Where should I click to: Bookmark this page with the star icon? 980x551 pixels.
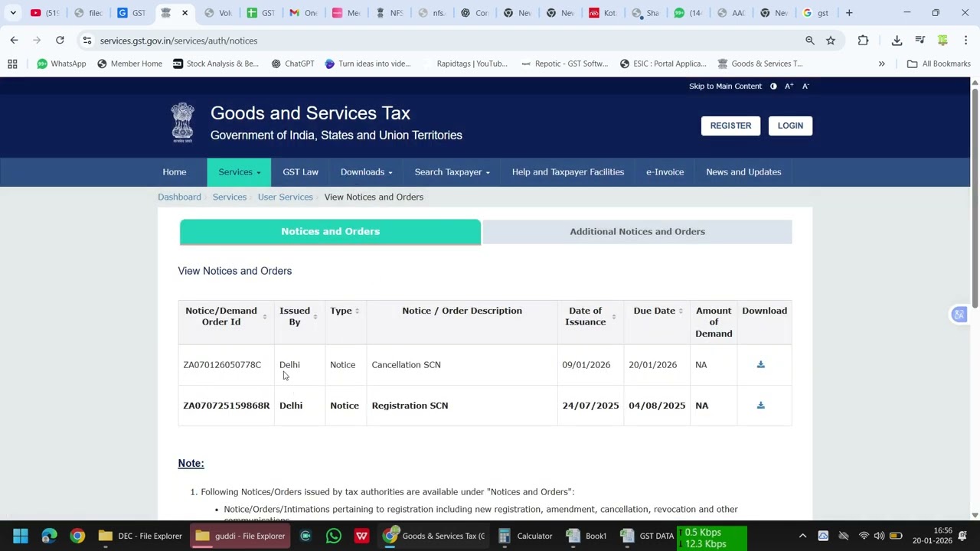pos(831,41)
